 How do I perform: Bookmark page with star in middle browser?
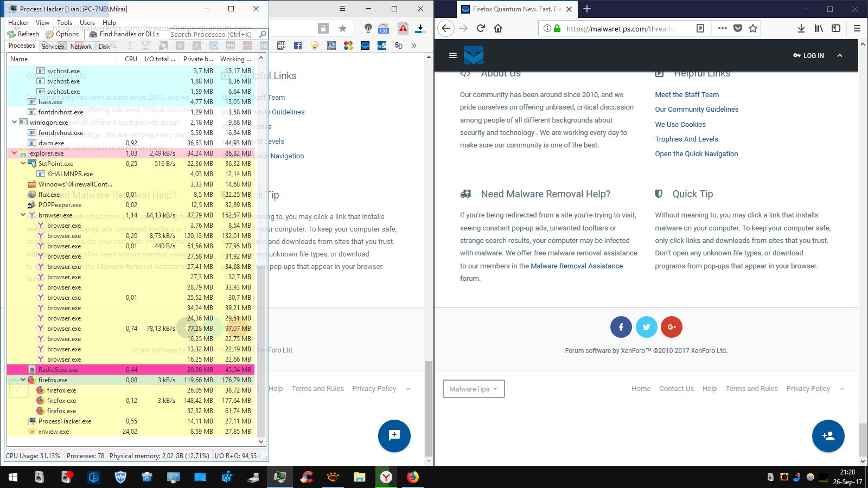click(342, 29)
